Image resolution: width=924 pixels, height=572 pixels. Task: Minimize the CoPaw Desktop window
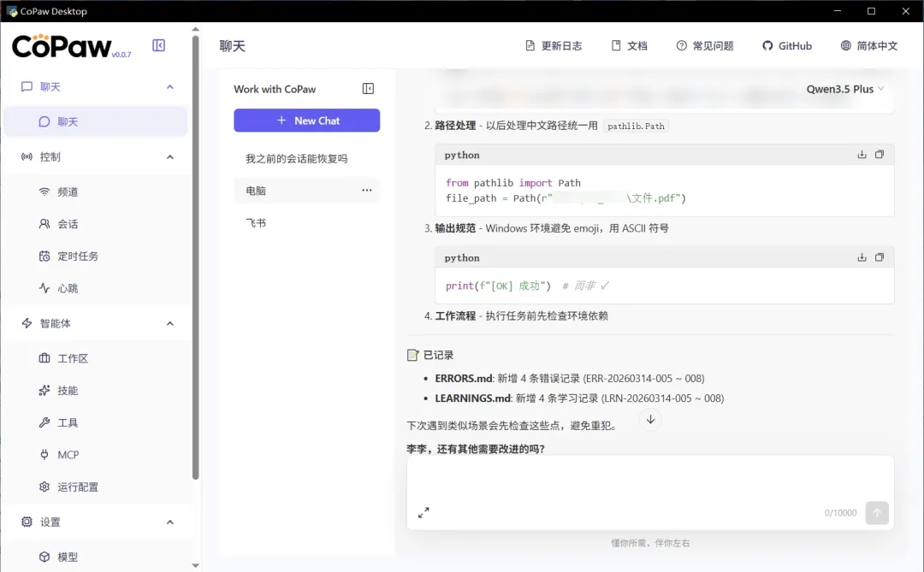[837, 11]
